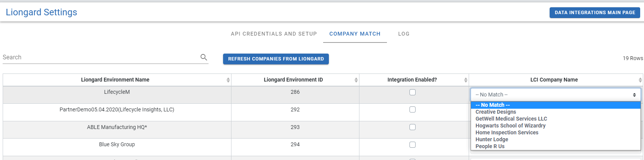
Task: Click the search magnifier icon
Action: click(204, 57)
